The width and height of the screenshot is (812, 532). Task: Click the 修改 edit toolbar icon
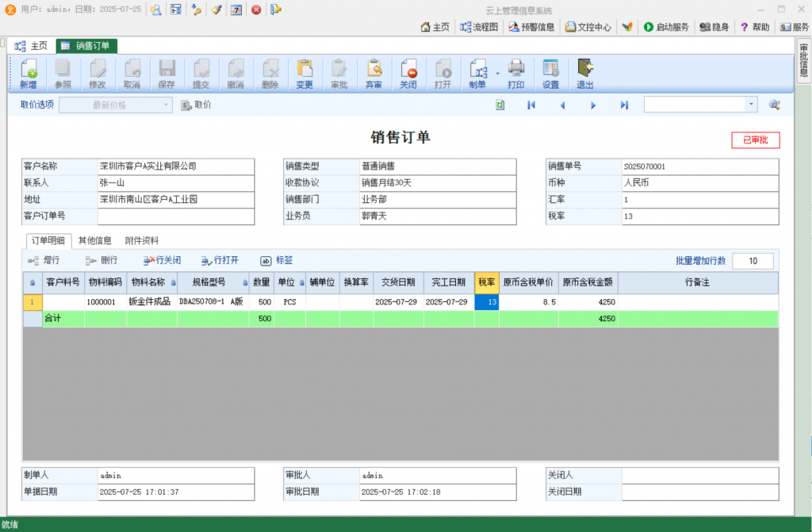click(98, 74)
